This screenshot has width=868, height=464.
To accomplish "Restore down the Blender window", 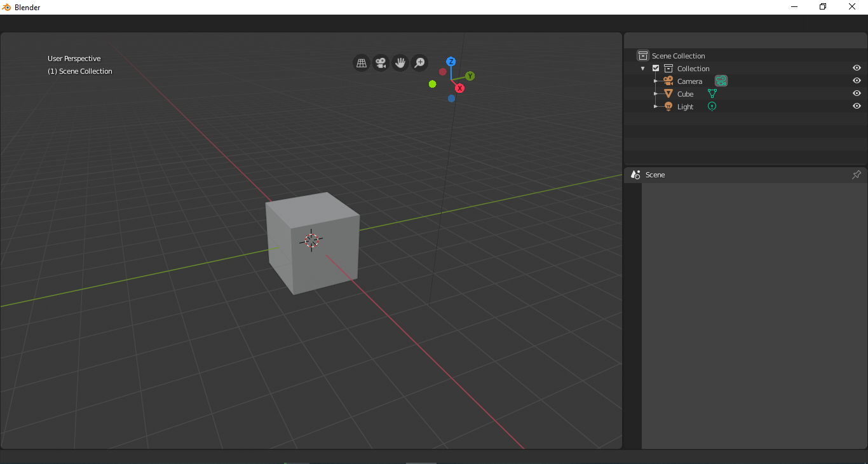I will click(823, 6).
